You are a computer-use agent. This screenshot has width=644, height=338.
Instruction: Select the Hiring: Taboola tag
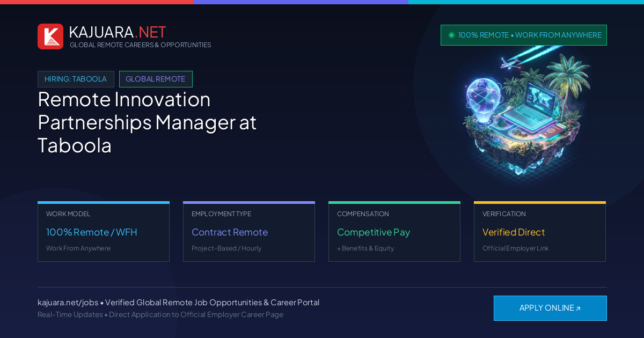[76, 79]
